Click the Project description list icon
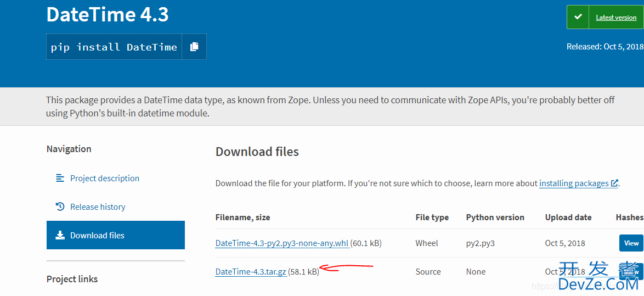 [x=60, y=178]
